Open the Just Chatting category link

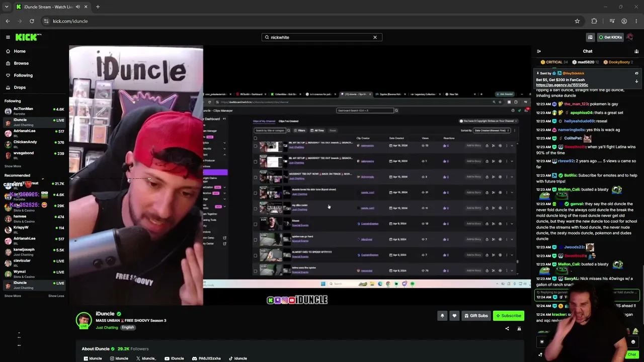(107, 328)
